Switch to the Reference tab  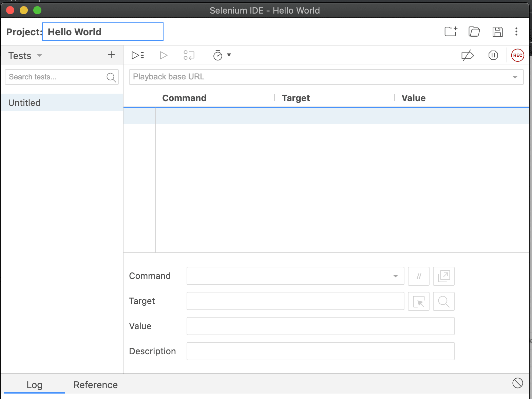(96, 385)
